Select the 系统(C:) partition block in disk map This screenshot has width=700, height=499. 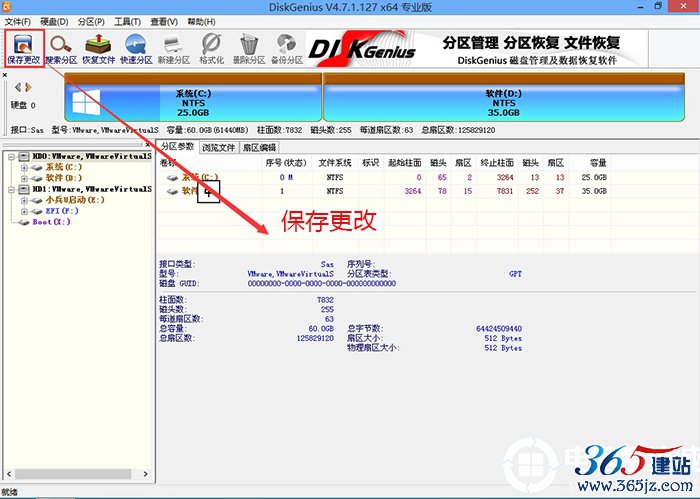[193, 97]
